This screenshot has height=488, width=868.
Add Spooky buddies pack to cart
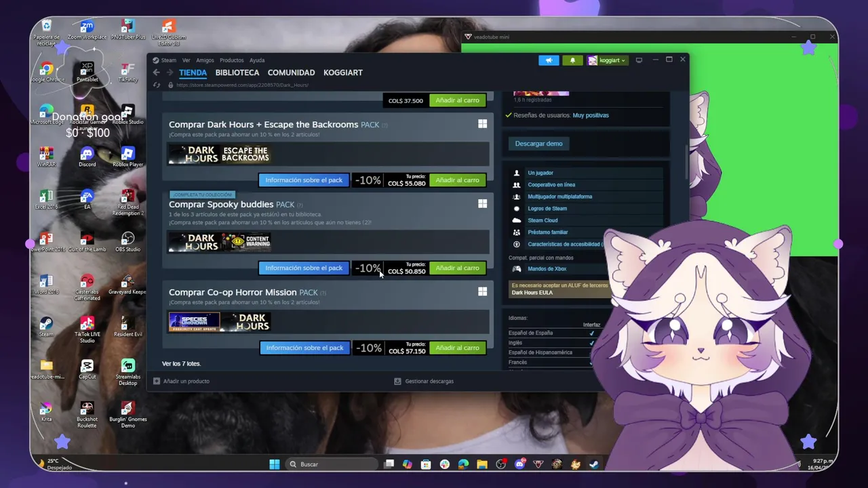(458, 268)
